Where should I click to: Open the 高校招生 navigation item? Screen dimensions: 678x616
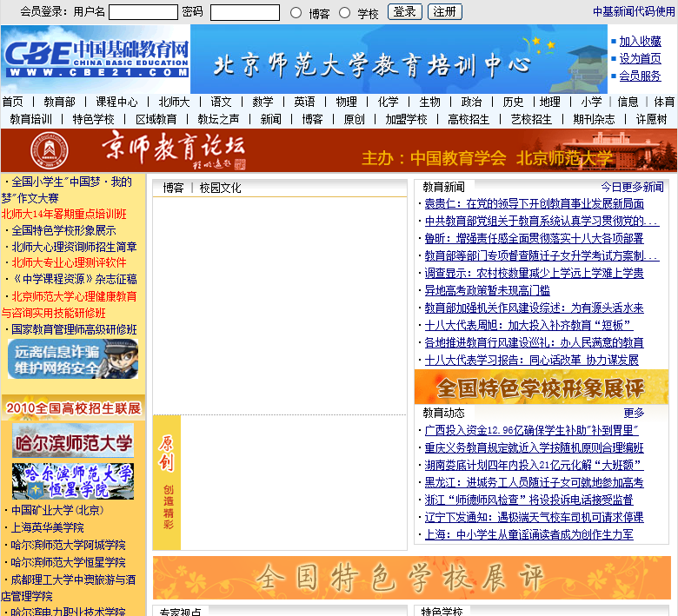pos(469,119)
